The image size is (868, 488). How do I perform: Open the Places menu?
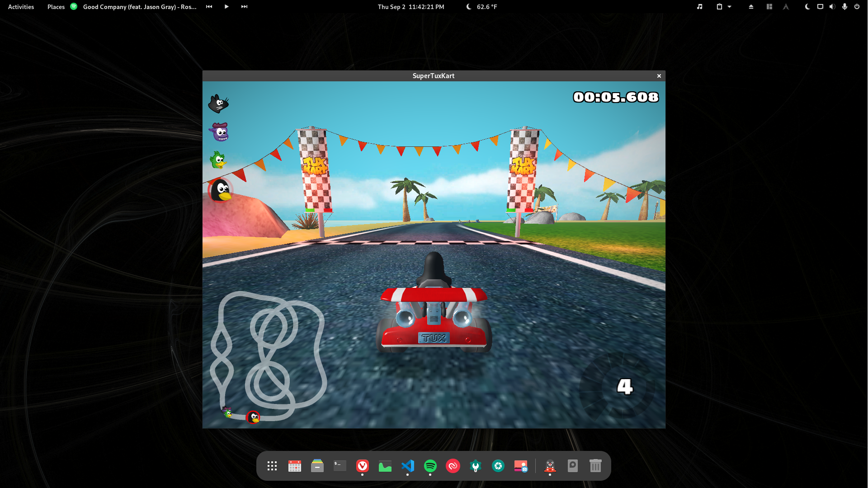pos(56,7)
